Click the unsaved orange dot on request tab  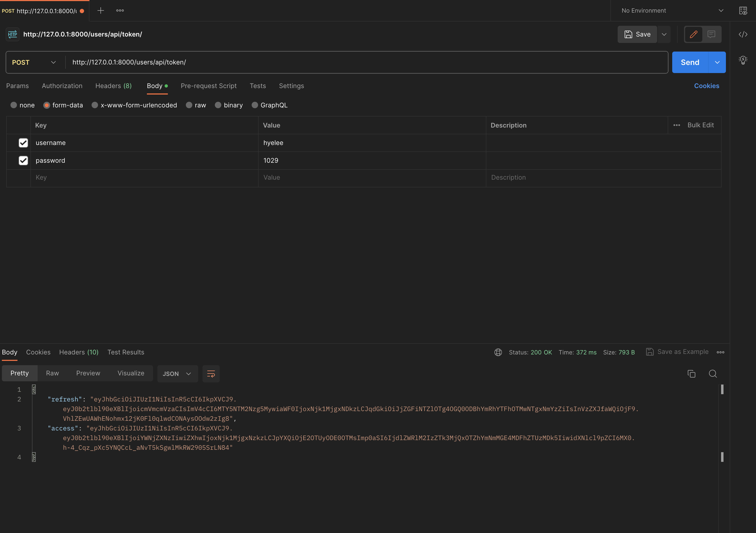pos(82,11)
